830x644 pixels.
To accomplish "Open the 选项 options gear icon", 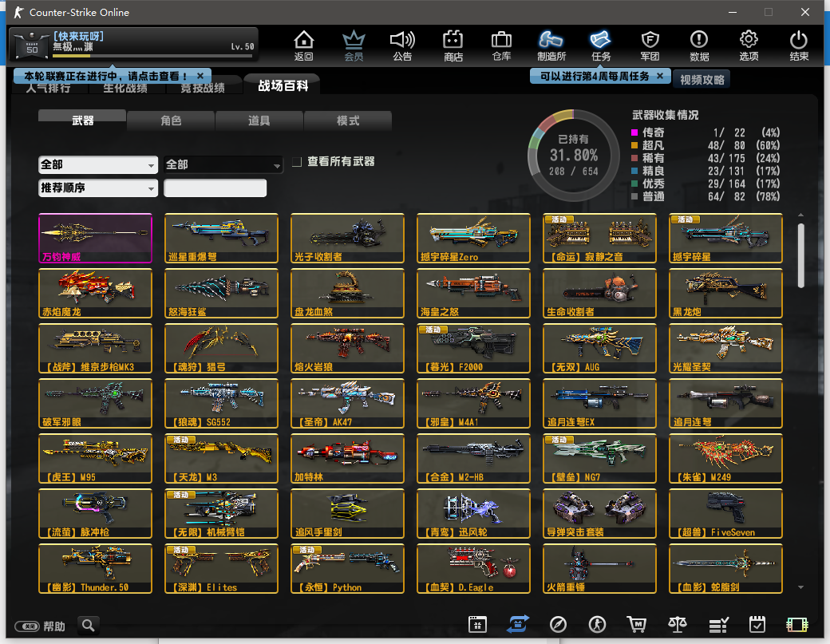I will coord(749,45).
